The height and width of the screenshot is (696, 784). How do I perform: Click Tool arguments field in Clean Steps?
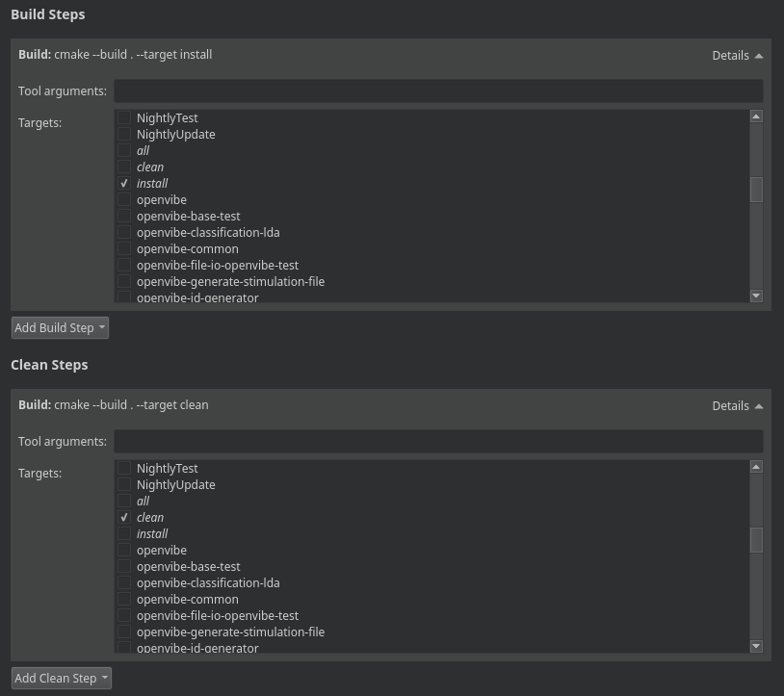[x=438, y=442]
